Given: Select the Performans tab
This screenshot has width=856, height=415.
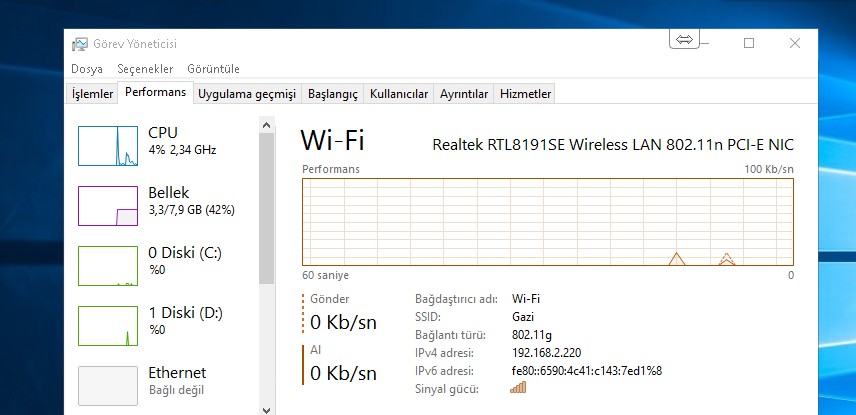Looking at the screenshot, I should coord(156,92).
